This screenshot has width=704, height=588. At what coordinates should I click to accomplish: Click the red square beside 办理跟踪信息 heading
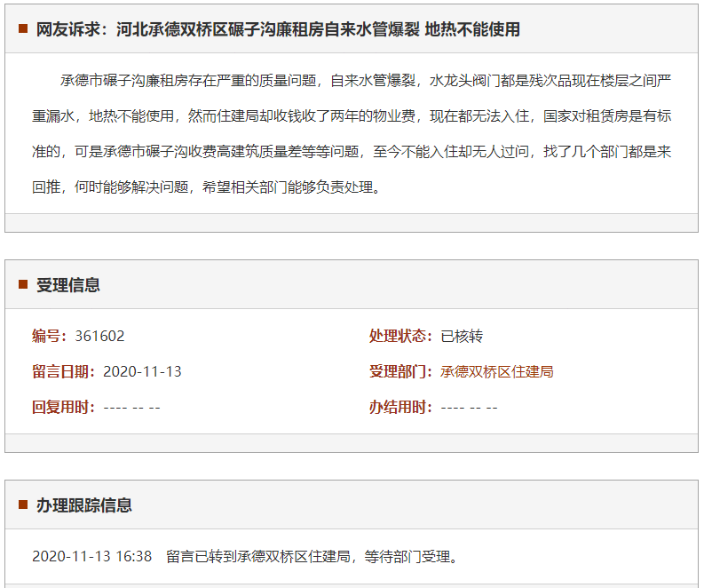23,505
